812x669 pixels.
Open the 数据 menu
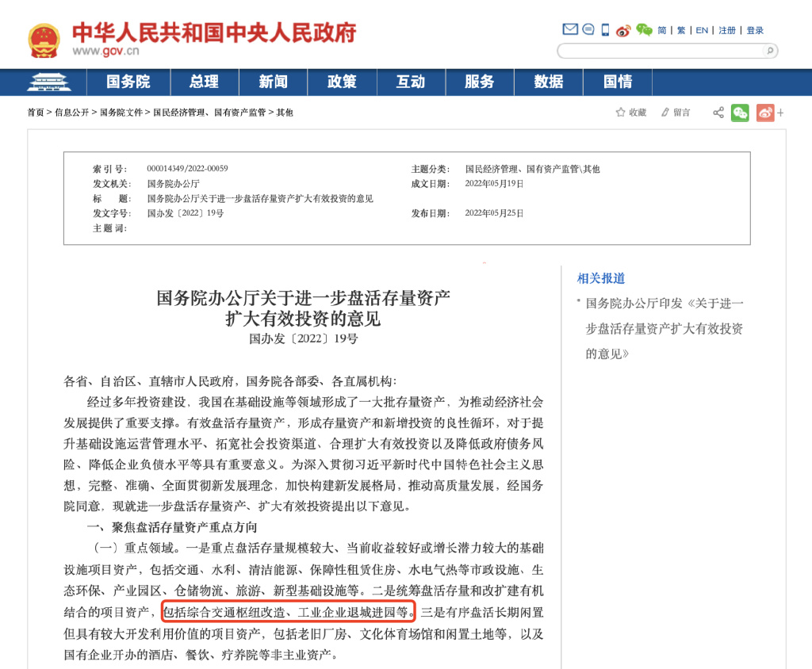coord(549,82)
